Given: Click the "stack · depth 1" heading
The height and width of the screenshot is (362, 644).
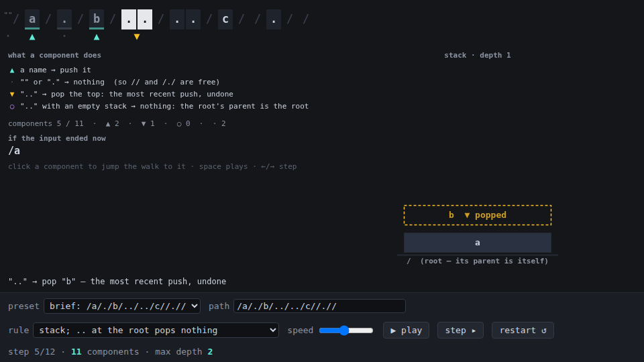Looking at the screenshot, I should tap(477, 55).
